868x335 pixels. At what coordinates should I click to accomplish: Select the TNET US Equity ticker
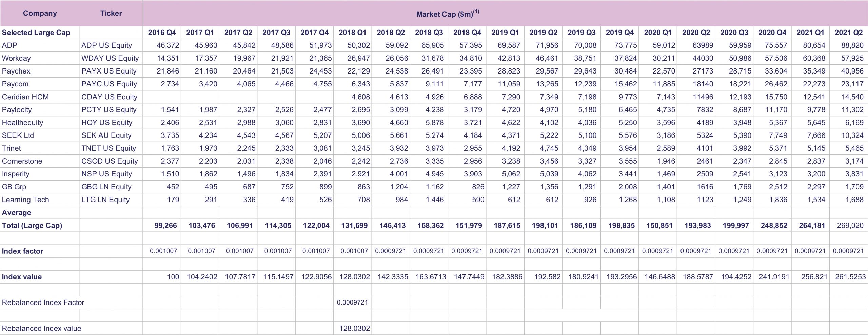point(108,148)
